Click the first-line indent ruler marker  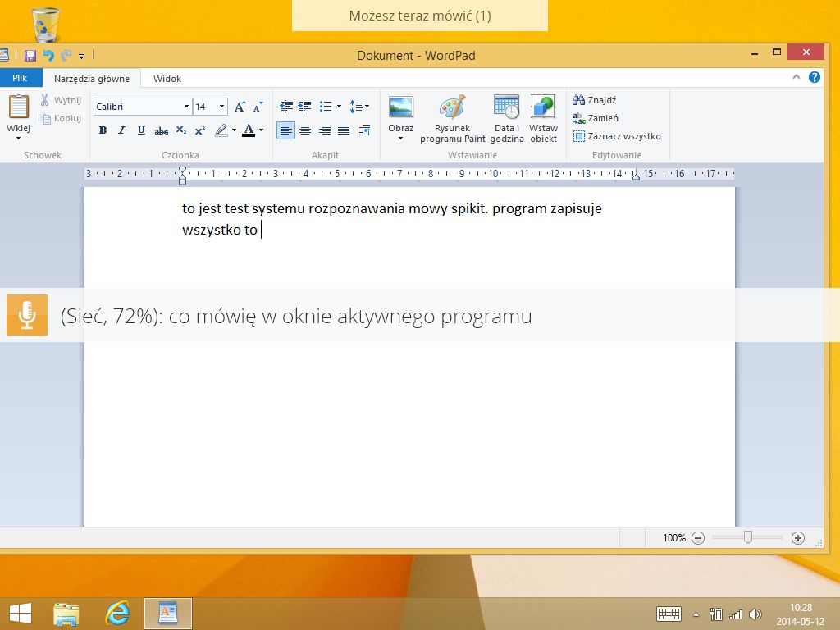(x=182, y=171)
